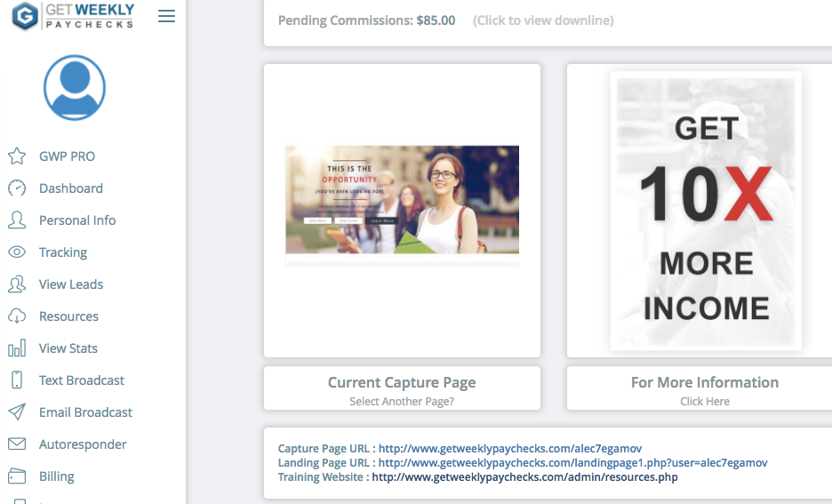832x504 pixels.
Task: Click the people icon beside View Leads
Action: click(17, 284)
